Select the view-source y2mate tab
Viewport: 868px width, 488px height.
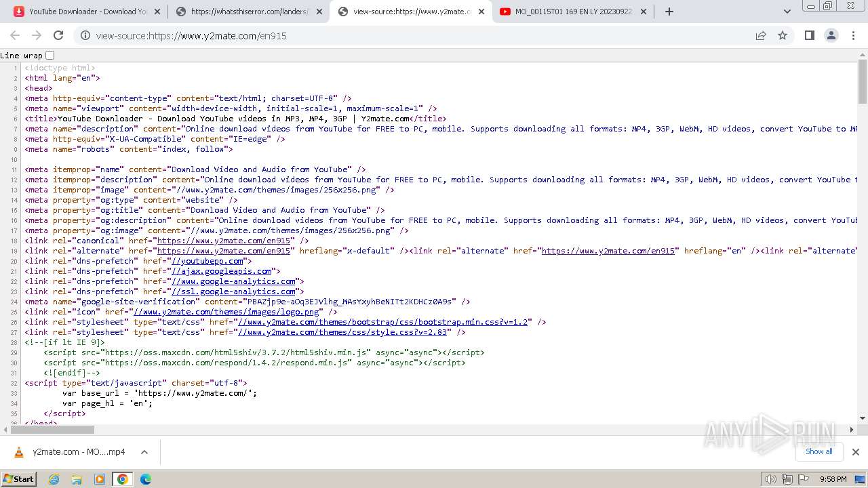pos(410,12)
